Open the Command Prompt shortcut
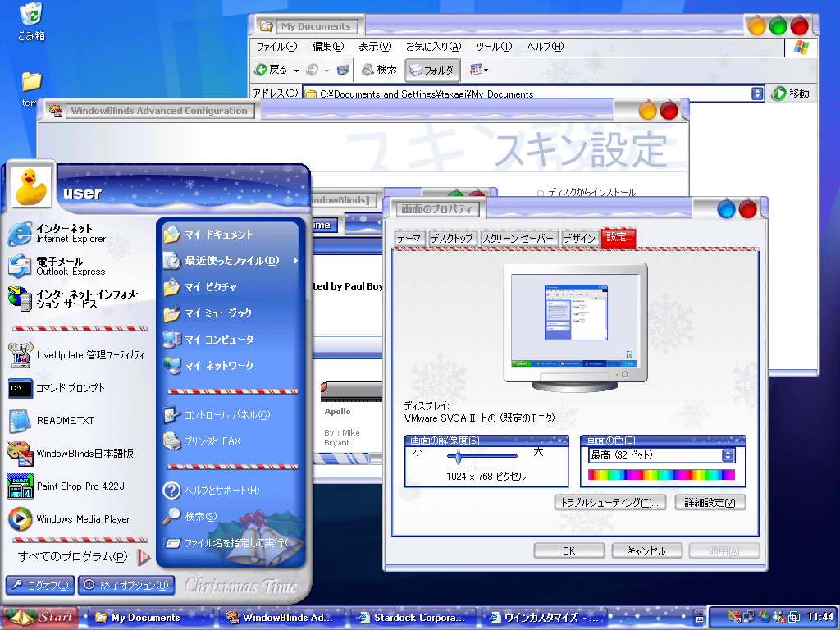The height and width of the screenshot is (630, 840). point(57,388)
